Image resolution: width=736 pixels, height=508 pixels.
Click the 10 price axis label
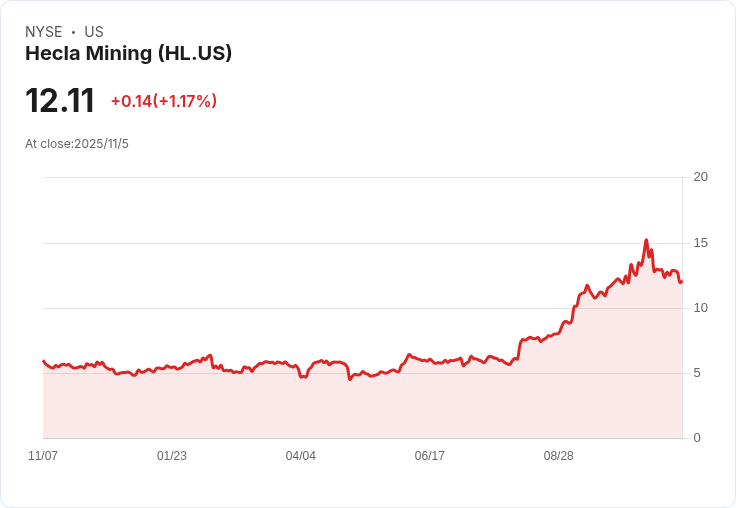(701, 308)
